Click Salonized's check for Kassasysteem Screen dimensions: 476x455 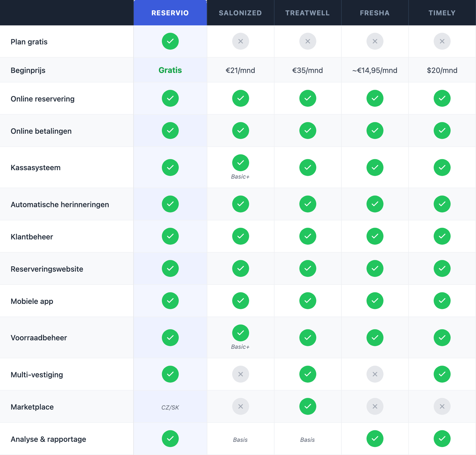tap(240, 162)
